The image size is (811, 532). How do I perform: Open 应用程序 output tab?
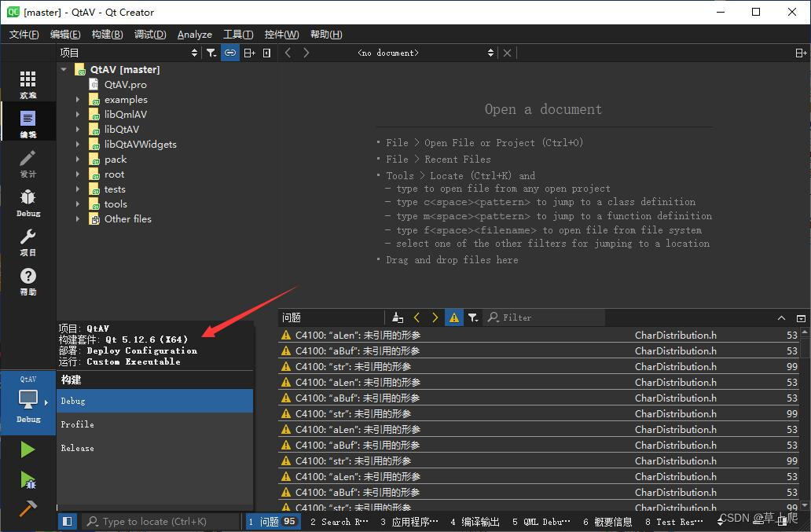pyautogui.click(x=409, y=522)
